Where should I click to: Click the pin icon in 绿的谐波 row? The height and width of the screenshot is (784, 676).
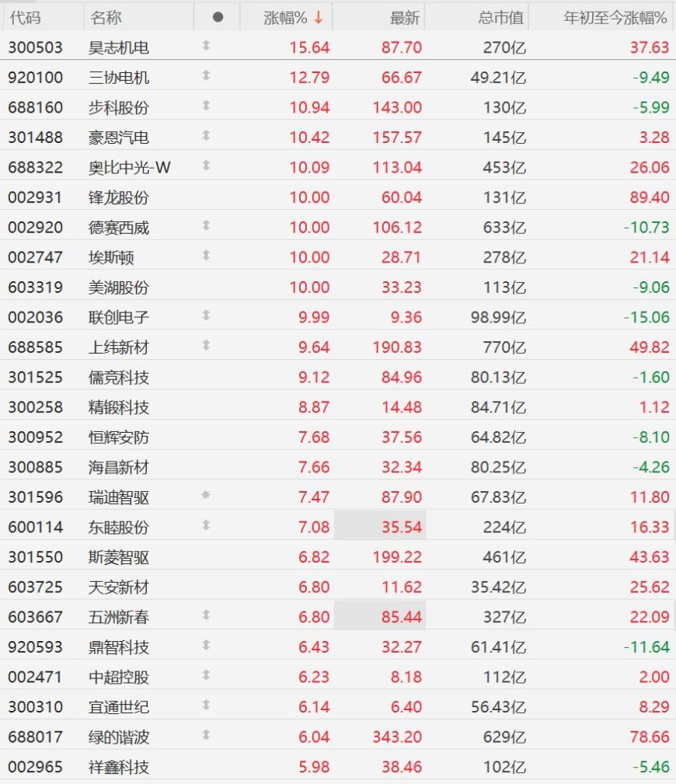tap(206, 735)
